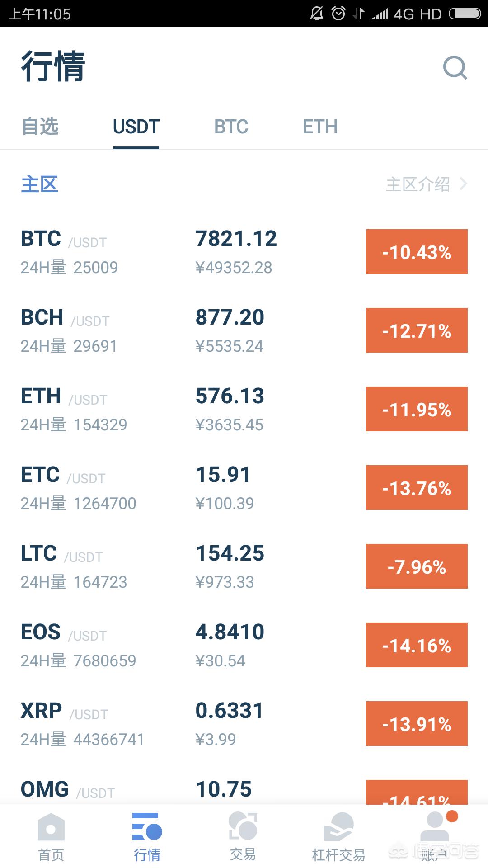Open the BCH/USDT trading pair row
This screenshot has height=868, width=488.
(181, 330)
